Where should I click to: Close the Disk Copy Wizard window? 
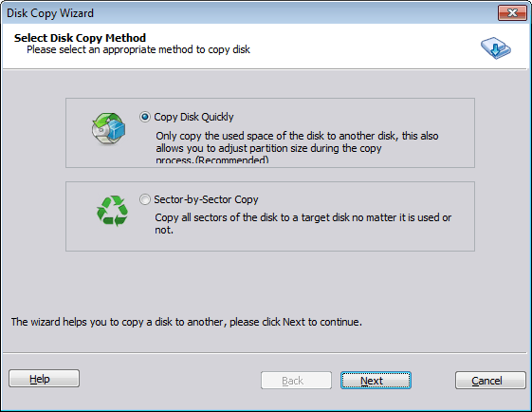point(512,13)
